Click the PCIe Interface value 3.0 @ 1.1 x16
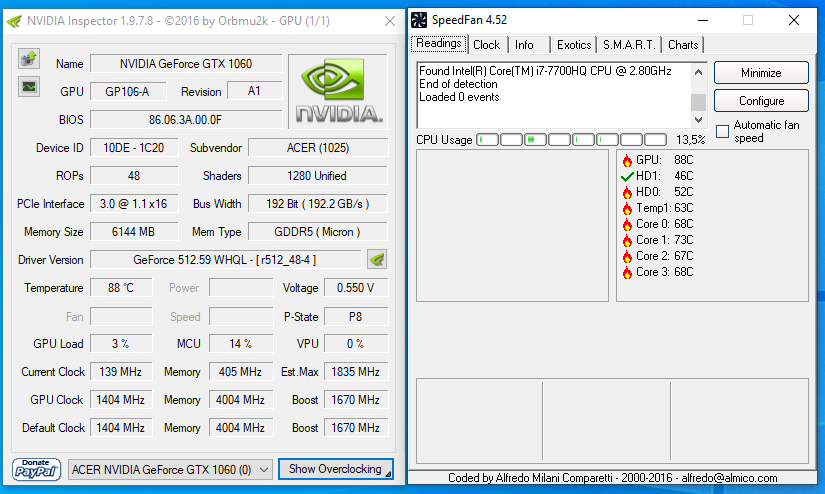Image resolution: width=825 pixels, height=494 pixels. coord(134,204)
